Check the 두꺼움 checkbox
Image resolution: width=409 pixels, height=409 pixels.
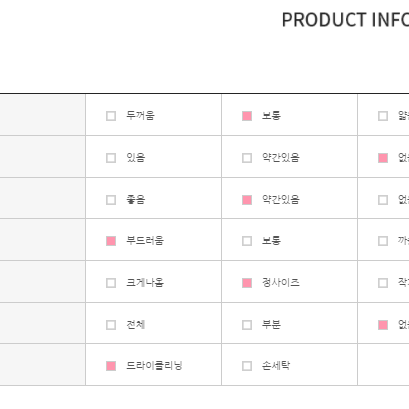(111, 116)
